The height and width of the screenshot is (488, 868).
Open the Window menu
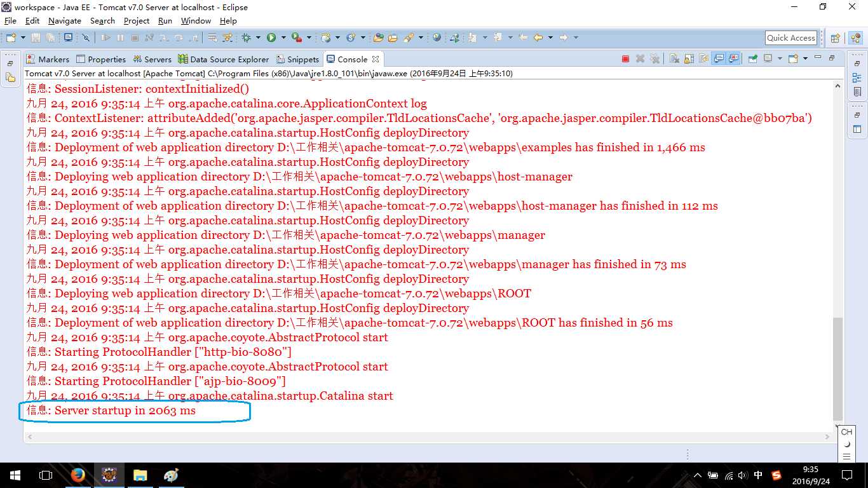196,20
